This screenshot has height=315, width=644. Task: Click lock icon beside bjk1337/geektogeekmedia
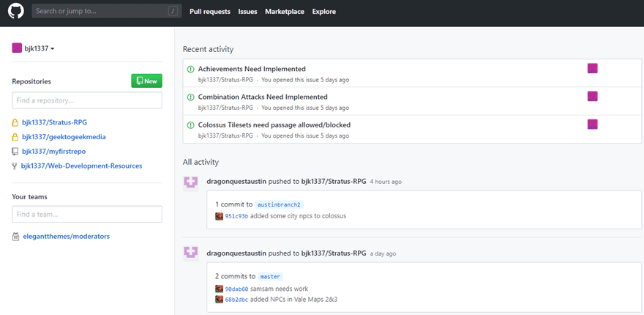coord(15,137)
